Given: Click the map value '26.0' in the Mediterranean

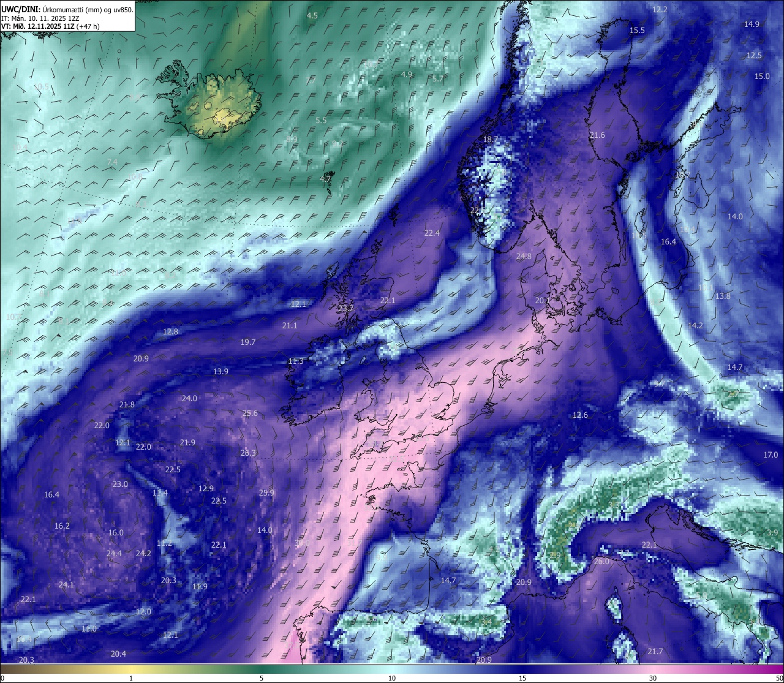Looking at the screenshot, I should [x=601, y=561].
